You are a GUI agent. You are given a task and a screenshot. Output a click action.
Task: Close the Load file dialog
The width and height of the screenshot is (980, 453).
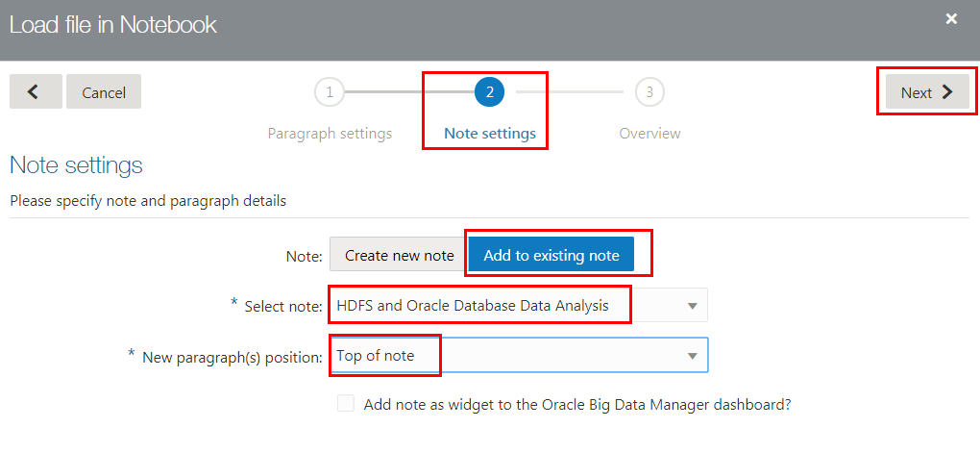point(951,19)
